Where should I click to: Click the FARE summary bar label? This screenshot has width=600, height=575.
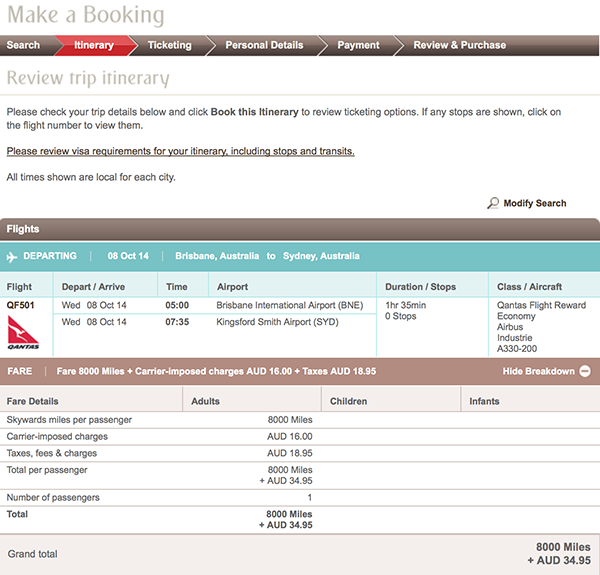20,371
